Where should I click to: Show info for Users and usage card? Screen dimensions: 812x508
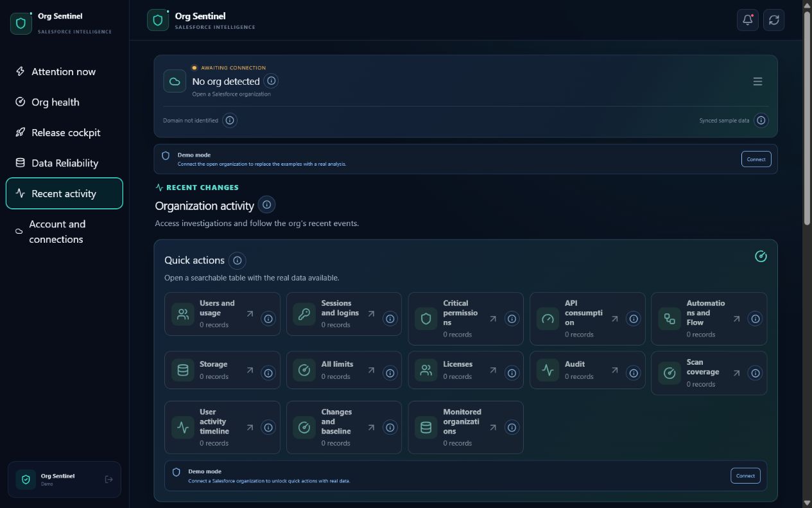[268, 319]
